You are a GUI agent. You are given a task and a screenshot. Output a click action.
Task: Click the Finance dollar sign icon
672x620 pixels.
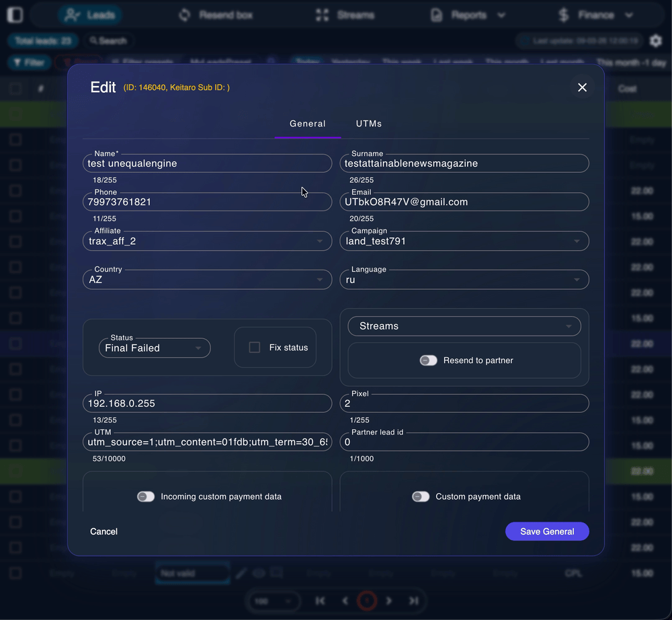(x=564, y=15)
